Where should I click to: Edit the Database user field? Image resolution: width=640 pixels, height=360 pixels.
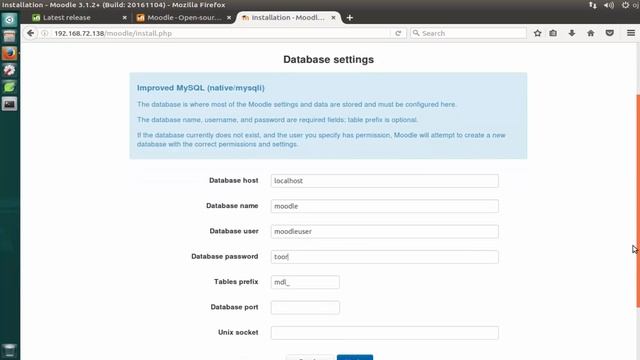384,231
